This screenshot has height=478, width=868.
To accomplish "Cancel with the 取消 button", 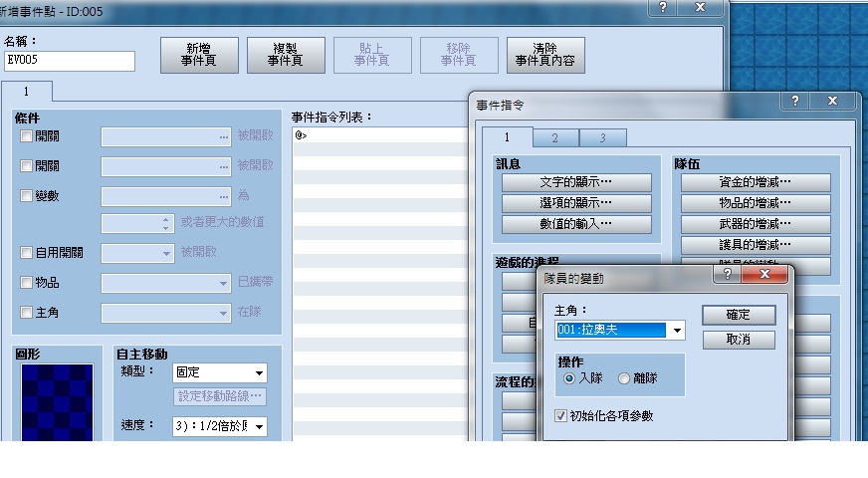I will pos(739,340).
